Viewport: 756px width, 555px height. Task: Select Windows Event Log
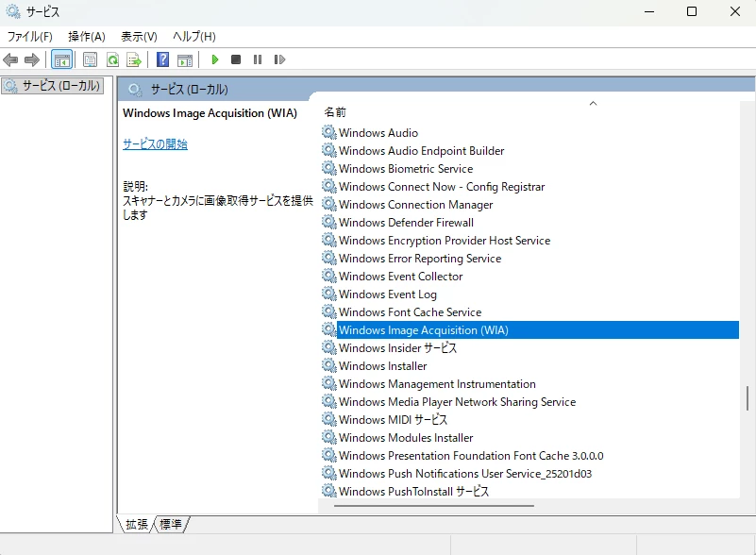coord(388,294)
